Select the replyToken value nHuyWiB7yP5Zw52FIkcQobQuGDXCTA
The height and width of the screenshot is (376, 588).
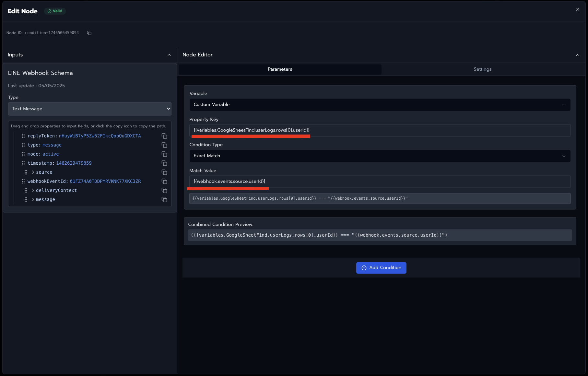click(100, 136)
